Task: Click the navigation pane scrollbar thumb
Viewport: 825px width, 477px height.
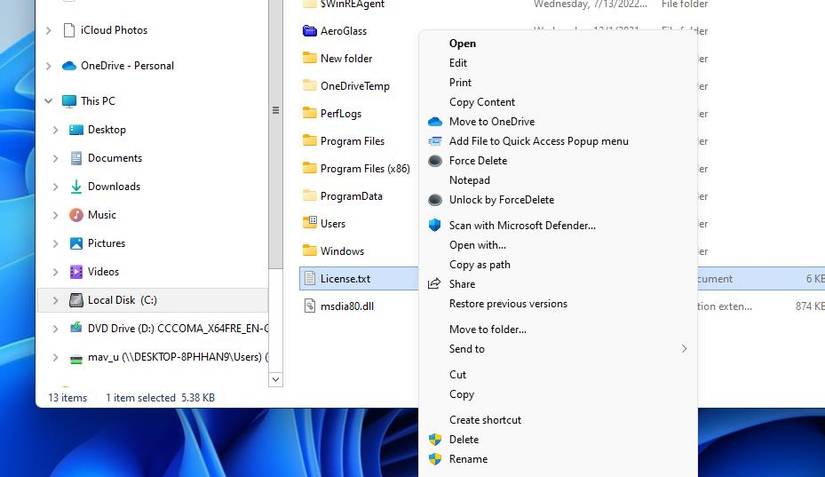Action: (x=275, y=134)
